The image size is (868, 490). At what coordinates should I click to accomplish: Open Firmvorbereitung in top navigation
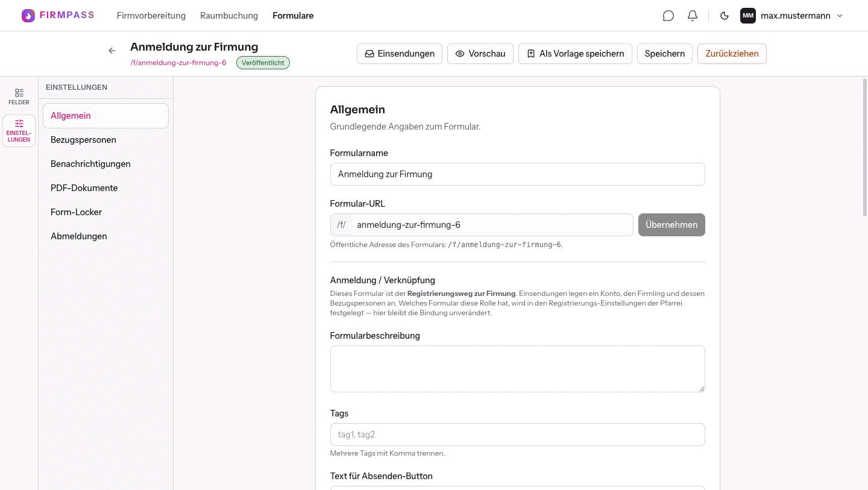coord(151,16)
